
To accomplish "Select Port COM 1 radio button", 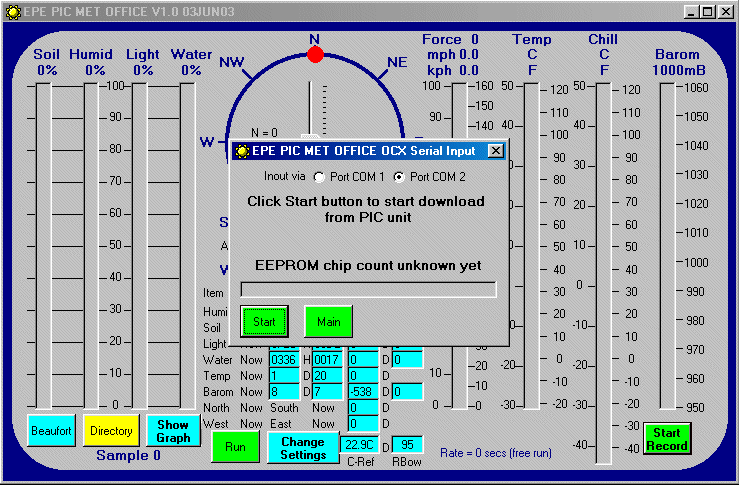I will (320, 177).
